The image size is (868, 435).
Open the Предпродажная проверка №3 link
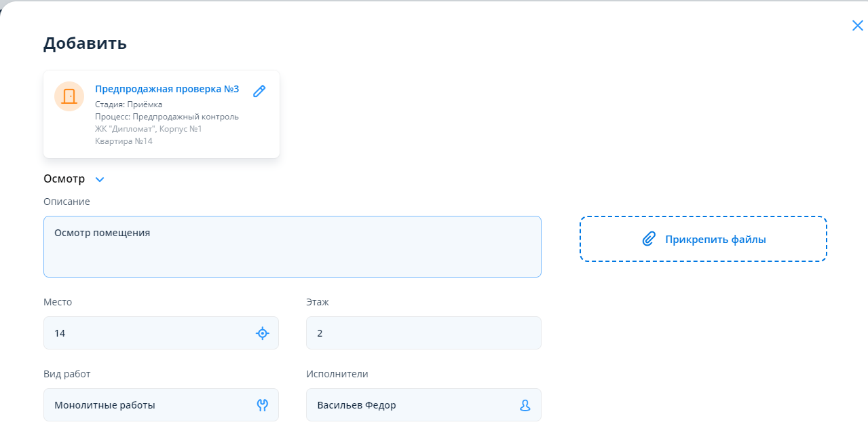[167, 89]
